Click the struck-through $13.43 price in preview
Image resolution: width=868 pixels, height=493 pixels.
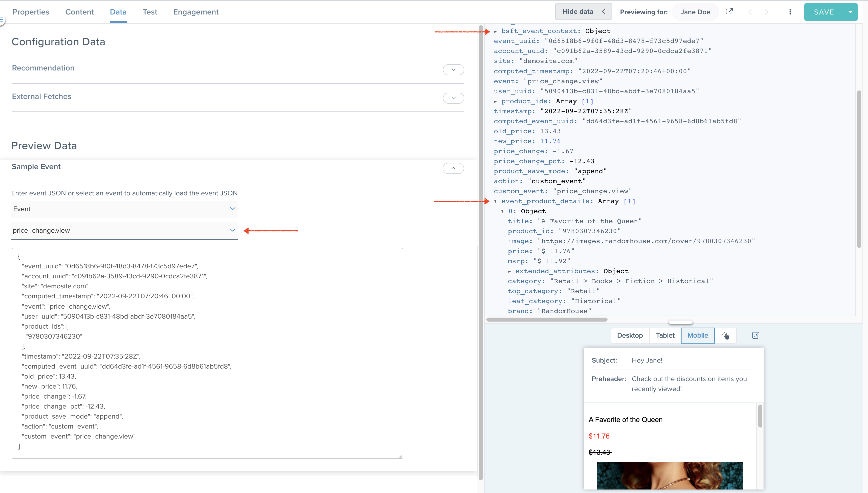click(600, 452)
